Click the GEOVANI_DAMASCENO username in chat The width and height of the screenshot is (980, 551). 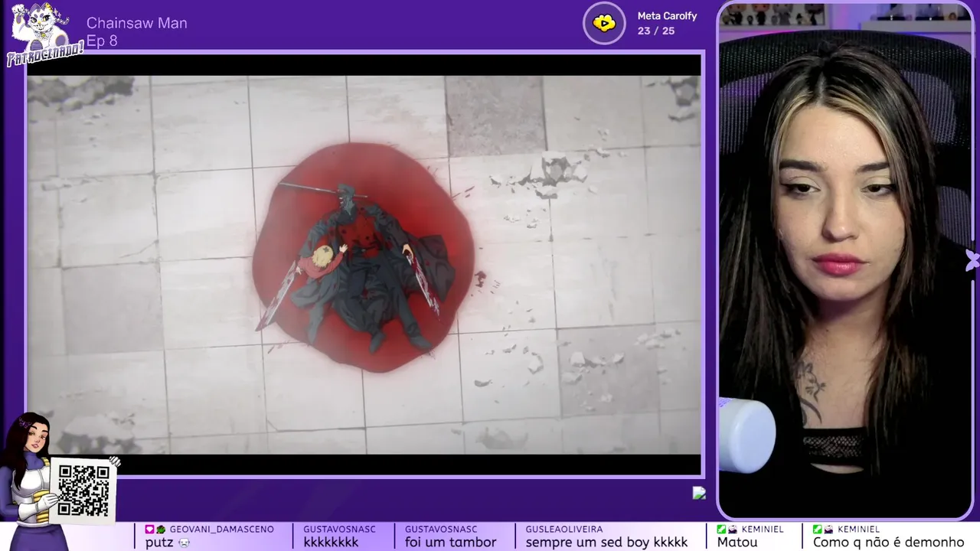(221, 530)
